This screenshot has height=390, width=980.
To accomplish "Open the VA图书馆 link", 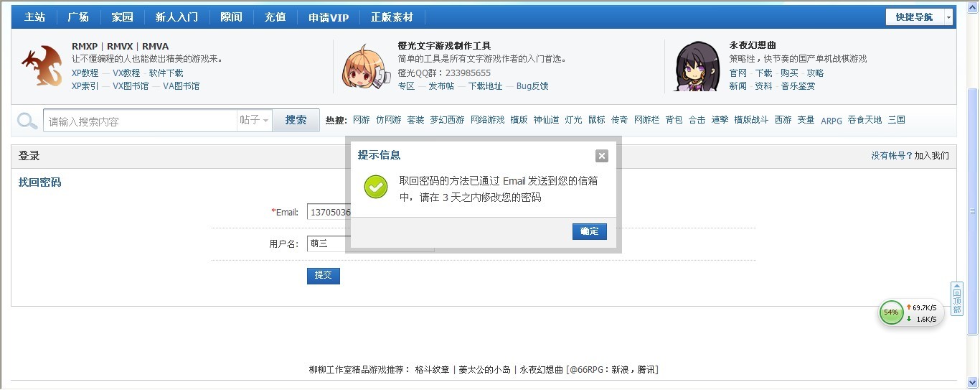I will (182, 86).
